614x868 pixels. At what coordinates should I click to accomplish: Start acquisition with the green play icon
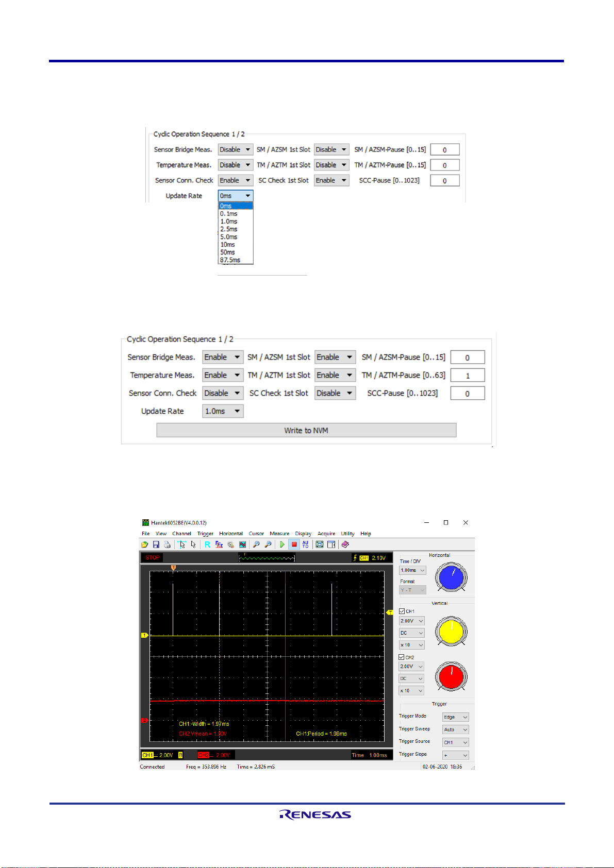[x=282, y=544]
